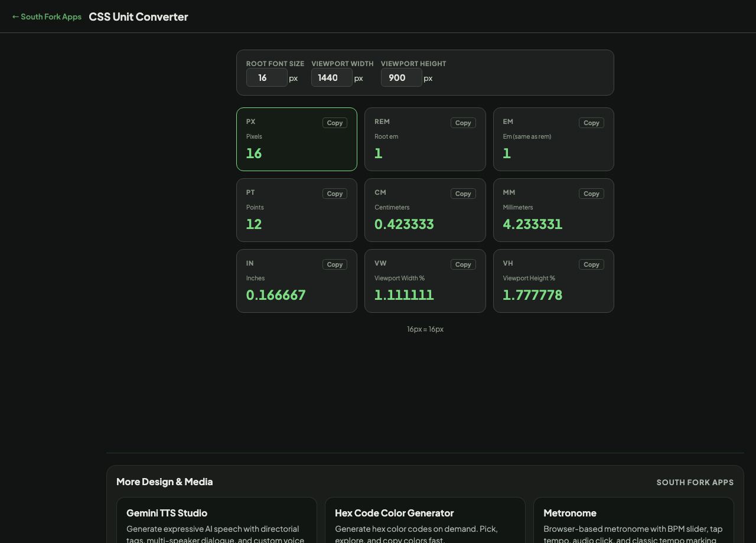
Task: Select the EM value field
Action: click(x=507, y=153)
